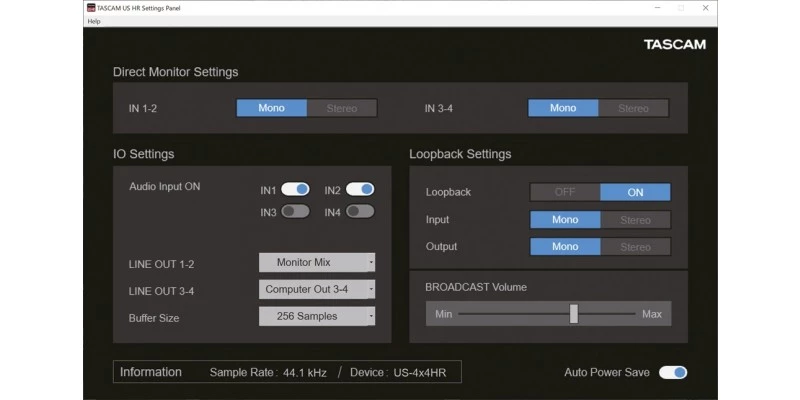
Task: Set IN 3-4 direct monitor to Stereo
Action: pos(633,108)
